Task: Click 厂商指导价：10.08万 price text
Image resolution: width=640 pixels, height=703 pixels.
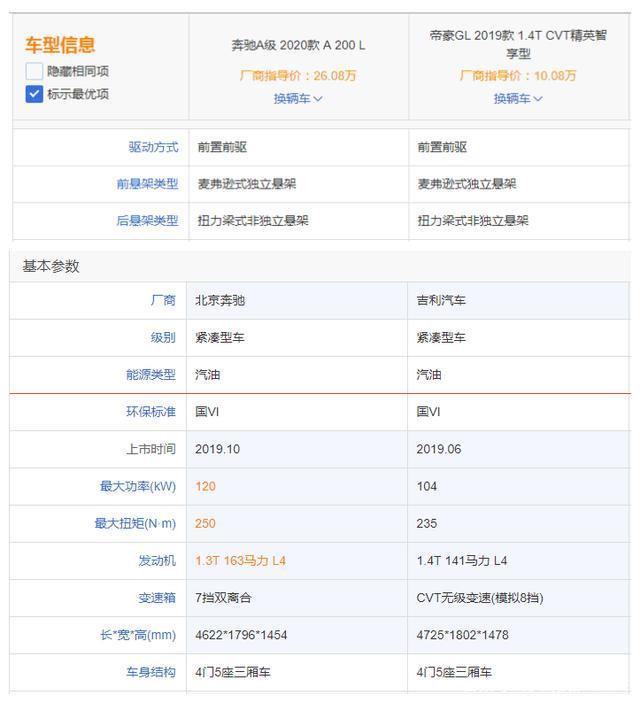Action: (518, 76)
